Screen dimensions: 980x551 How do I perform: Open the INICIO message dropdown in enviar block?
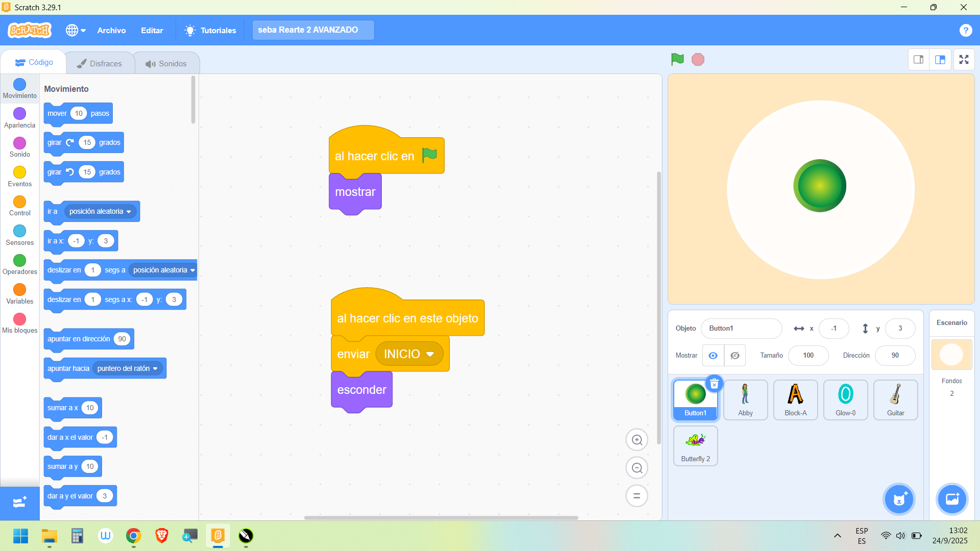tap(430, 354)
